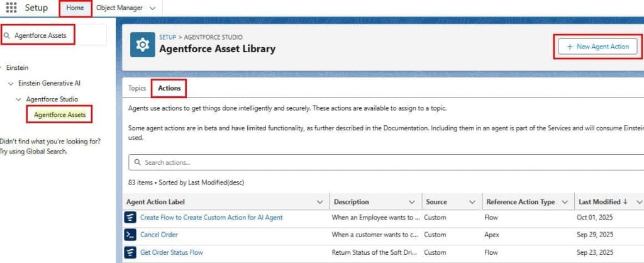The height and width of the screenshot is (263, 644).
Task: Click the Flow icon beside Get Order Status Flow
Action: tap(130, 252)
